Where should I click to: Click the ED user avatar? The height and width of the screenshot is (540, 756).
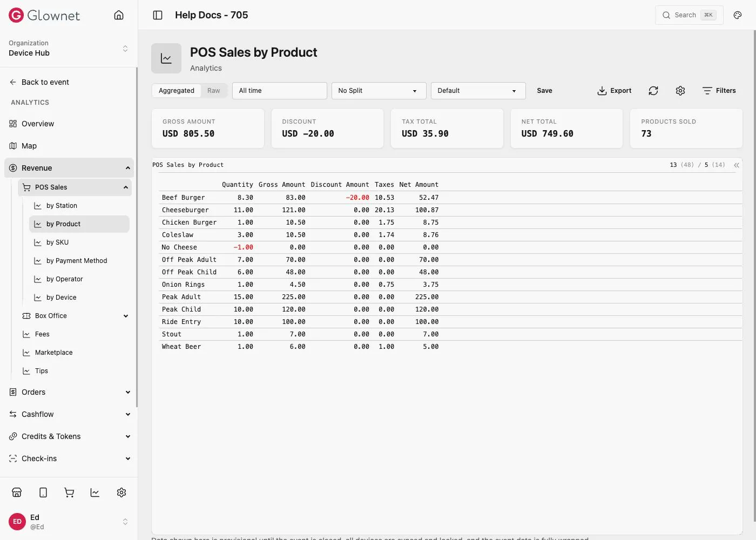[17, 522]
